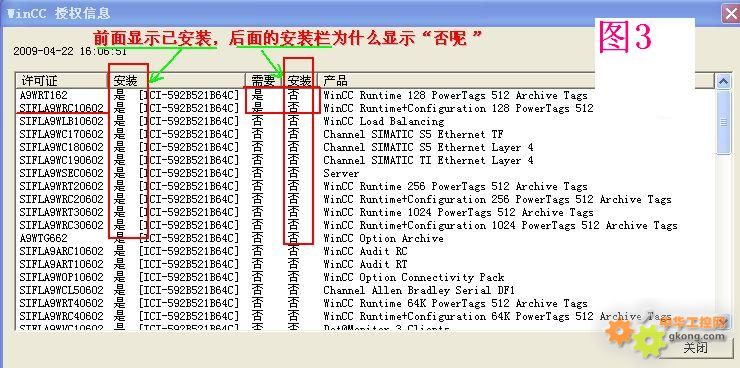
Task: Click the 关闭 button
Action: 695,349
